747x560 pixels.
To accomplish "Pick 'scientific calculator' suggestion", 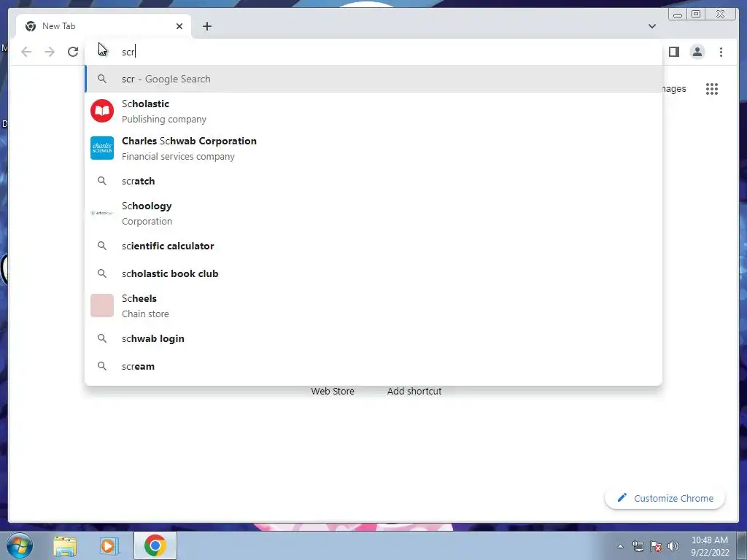I will coord(373,246).
